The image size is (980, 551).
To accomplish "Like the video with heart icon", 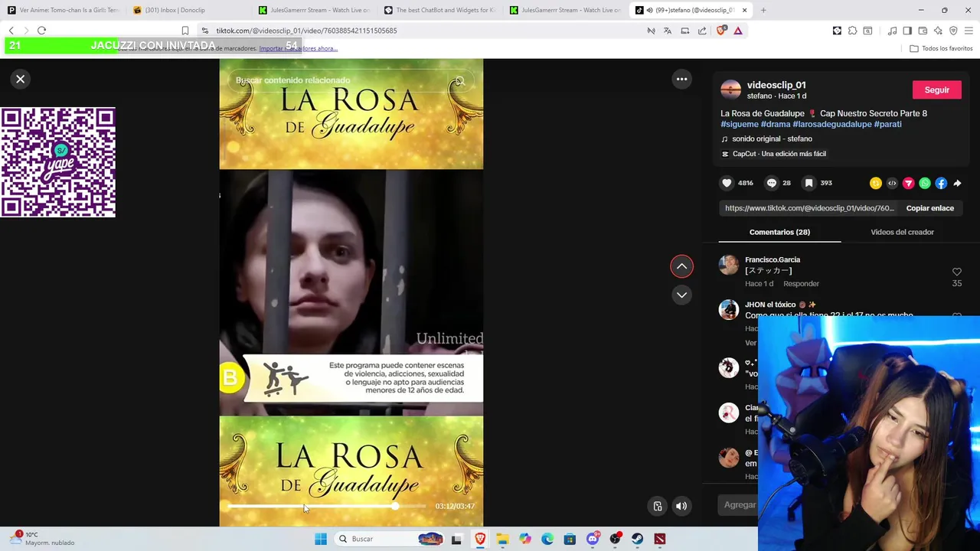I will coord(727,183).
